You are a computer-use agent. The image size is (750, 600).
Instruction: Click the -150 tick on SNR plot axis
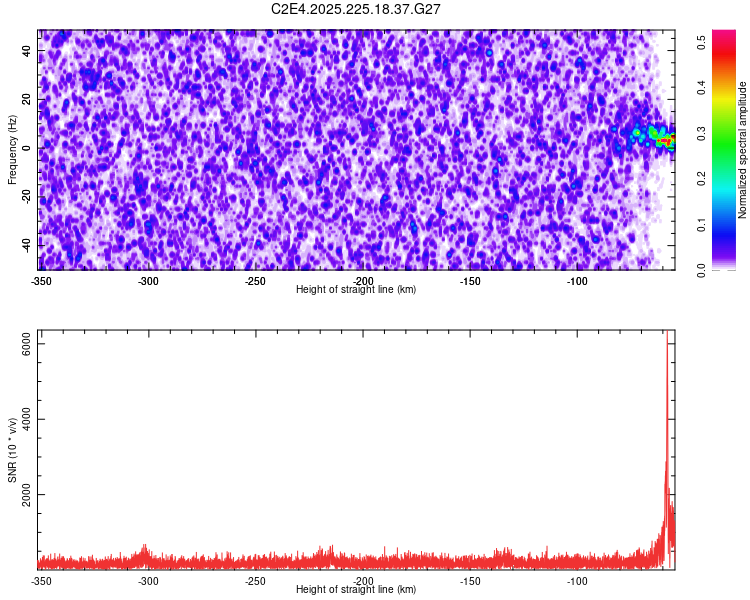(470, 581)
